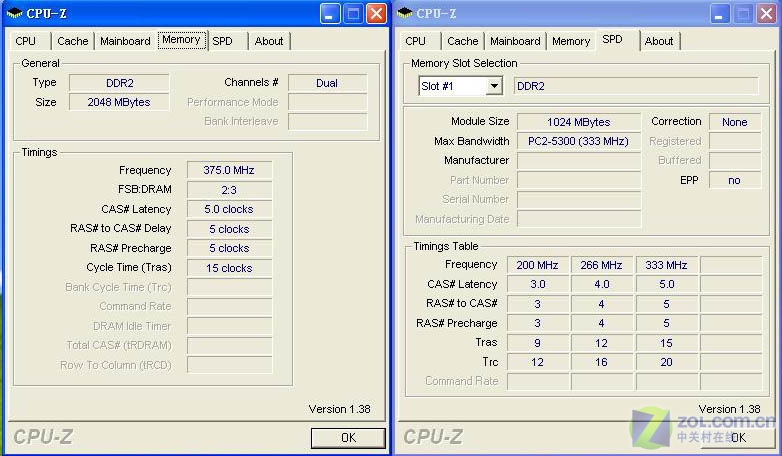782x456 pixels.
Task: Select 333 MHz in the Timings Table
Action: point(666,265)
